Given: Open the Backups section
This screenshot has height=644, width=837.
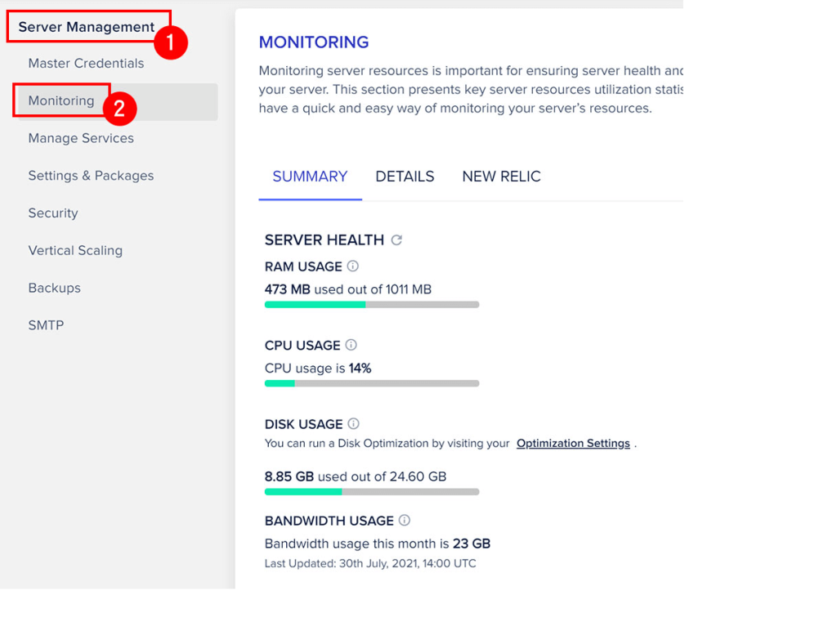Looking at the screenshot, I should (x=55, y=288).
